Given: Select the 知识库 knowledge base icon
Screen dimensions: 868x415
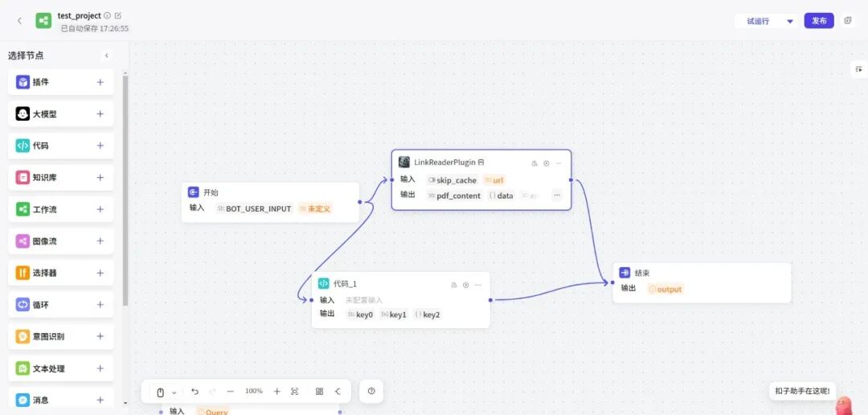Looking at the screenshot, I should click(x=23, y=177).
